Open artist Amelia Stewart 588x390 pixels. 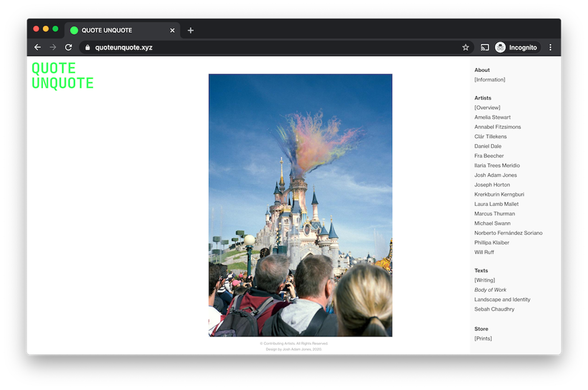[492, 117]
